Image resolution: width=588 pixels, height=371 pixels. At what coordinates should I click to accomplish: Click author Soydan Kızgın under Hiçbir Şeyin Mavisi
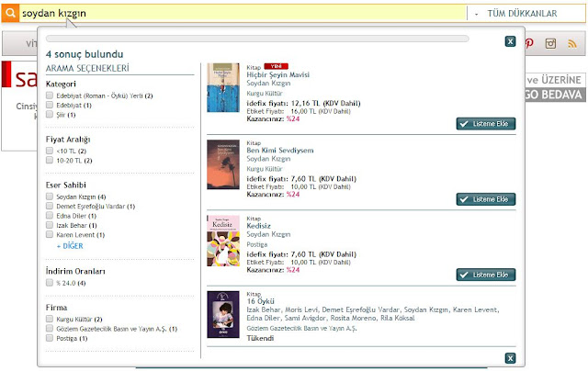pyautogui.click(x=268, y=84)
